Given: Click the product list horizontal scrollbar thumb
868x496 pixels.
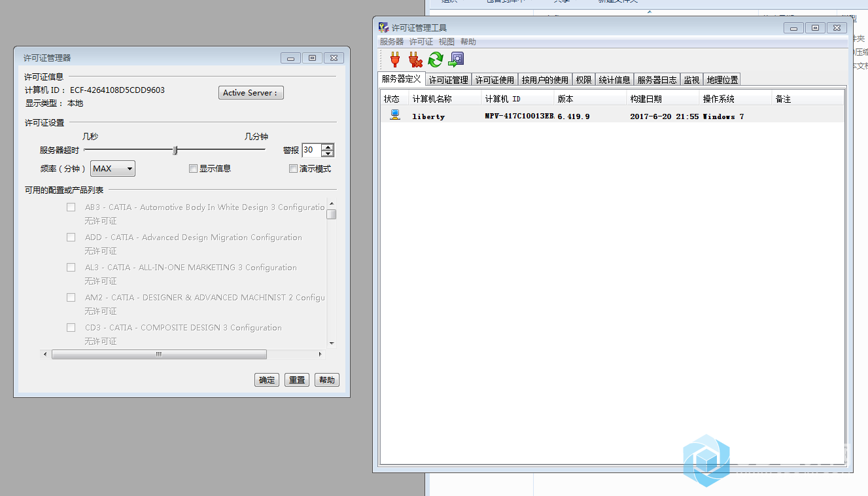Looking at the screenshot, I should pos(159,354).
